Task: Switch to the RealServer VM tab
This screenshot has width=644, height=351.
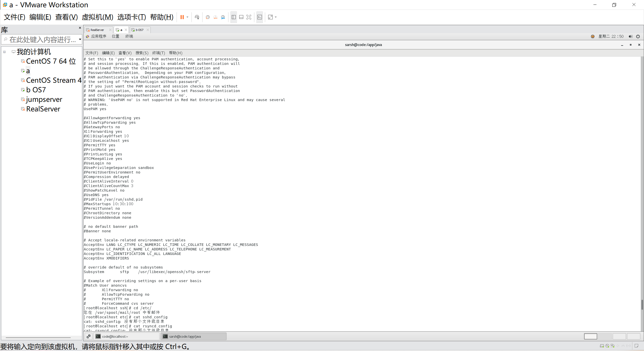Action: 97,30
